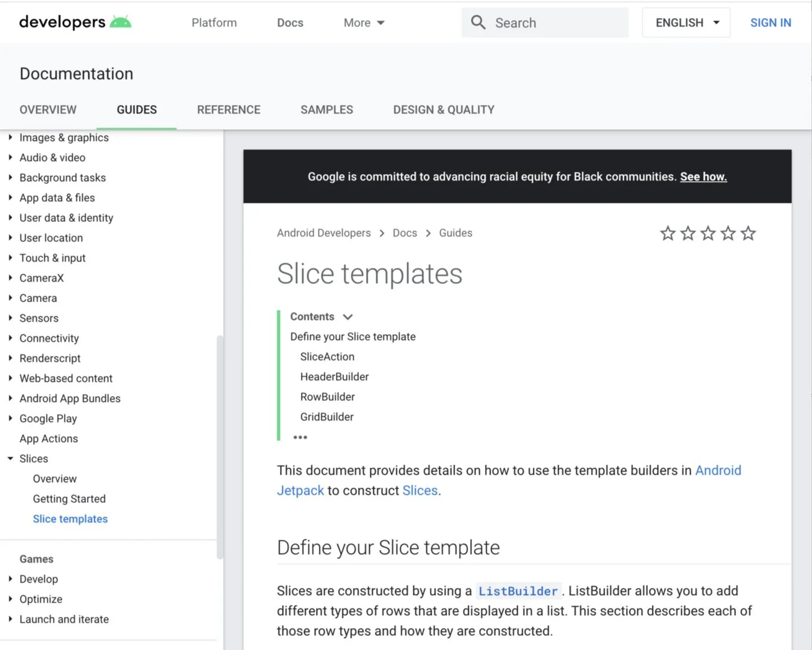Open the ListBuilder code link
The image size is (812, 650).
point(518,591)
